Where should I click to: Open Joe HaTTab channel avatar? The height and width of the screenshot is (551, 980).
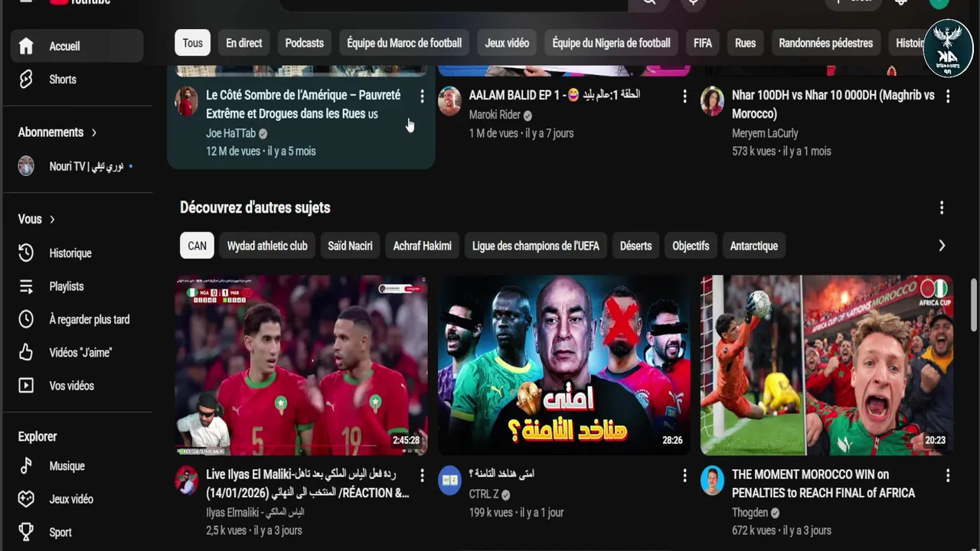pos(187,101)
